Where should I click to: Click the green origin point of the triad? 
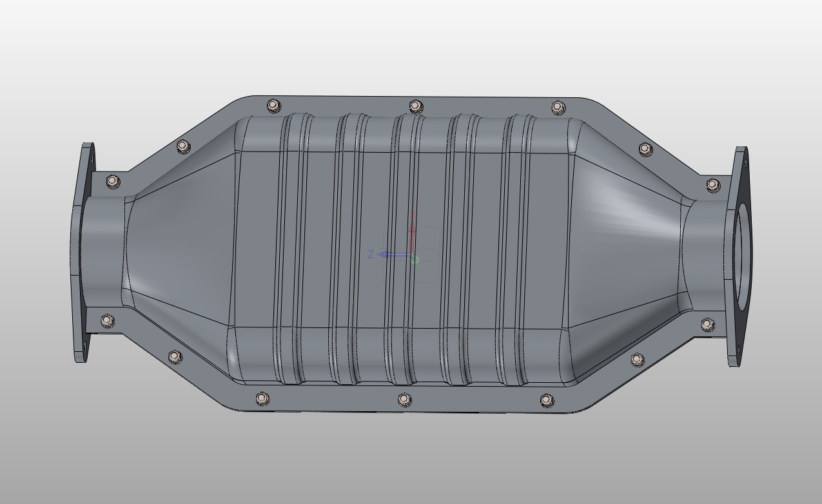click(x=415, y=260)
